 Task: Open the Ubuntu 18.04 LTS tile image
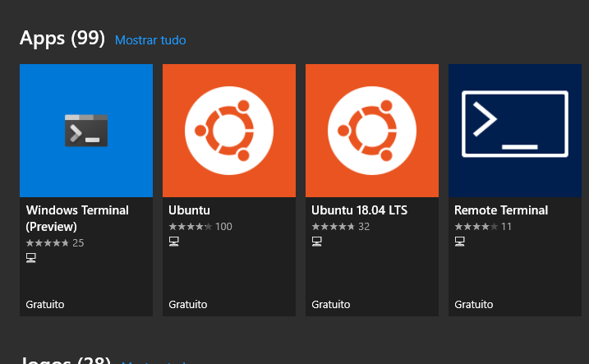372,131
